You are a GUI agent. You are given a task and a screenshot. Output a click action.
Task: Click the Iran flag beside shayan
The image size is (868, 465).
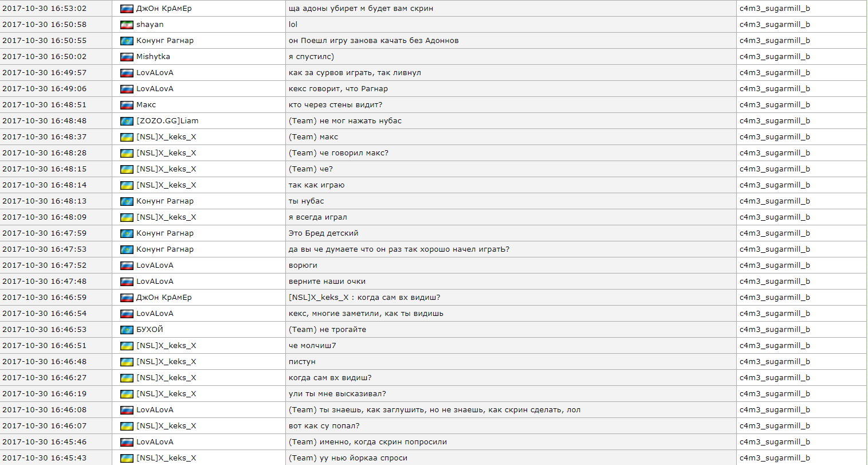[x=127, y=25]
